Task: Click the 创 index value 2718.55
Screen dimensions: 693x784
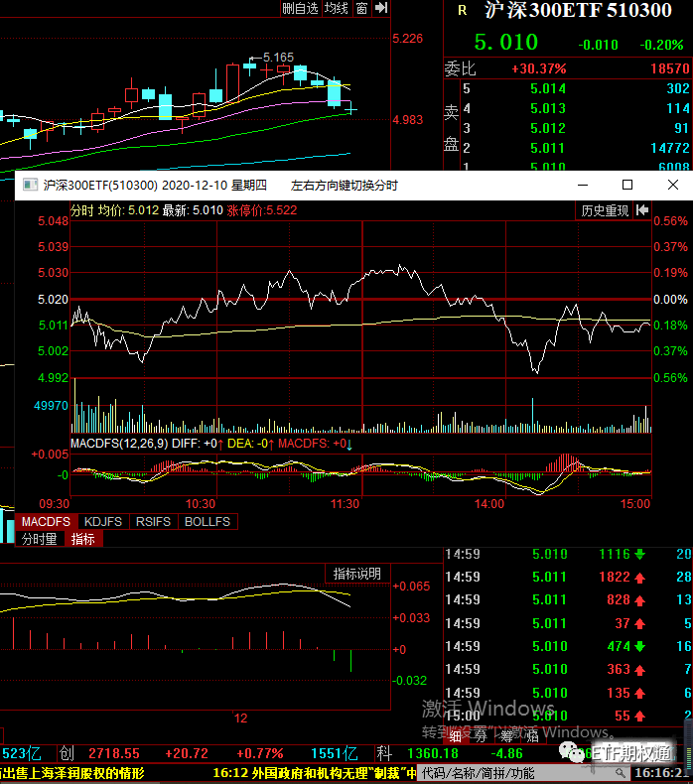Action: pos(114,753)
